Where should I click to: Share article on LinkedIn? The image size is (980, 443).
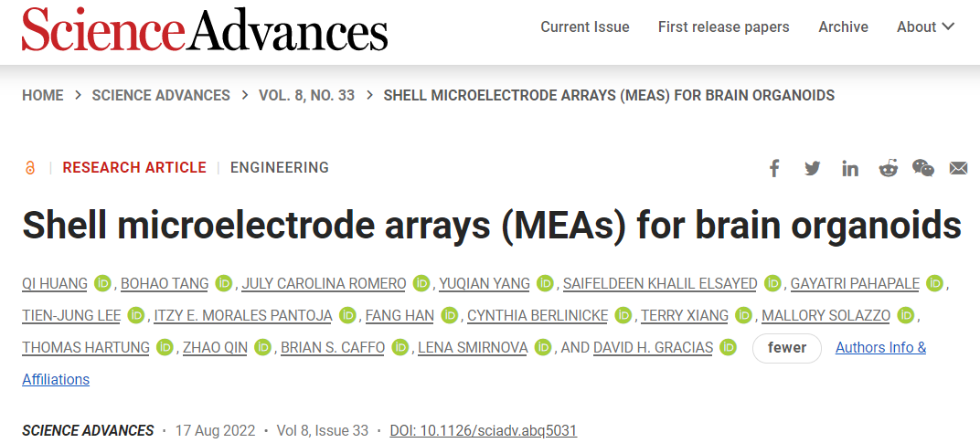(850, 168)
